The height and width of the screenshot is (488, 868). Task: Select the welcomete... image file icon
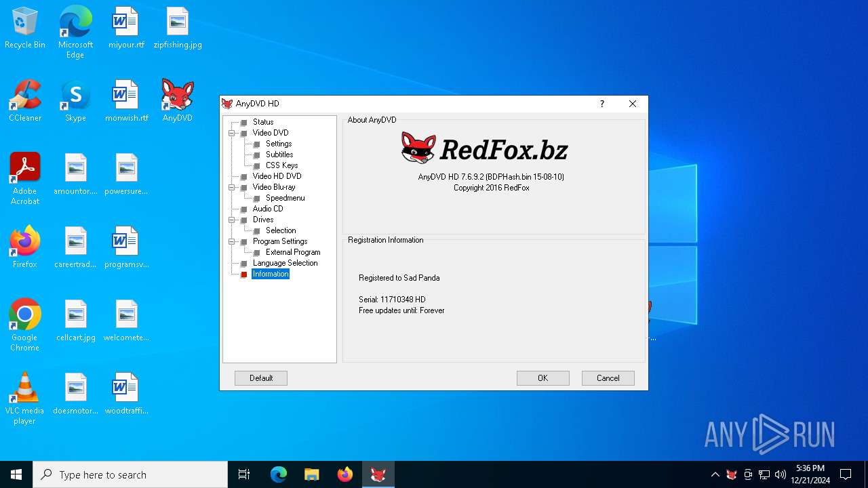126,321
